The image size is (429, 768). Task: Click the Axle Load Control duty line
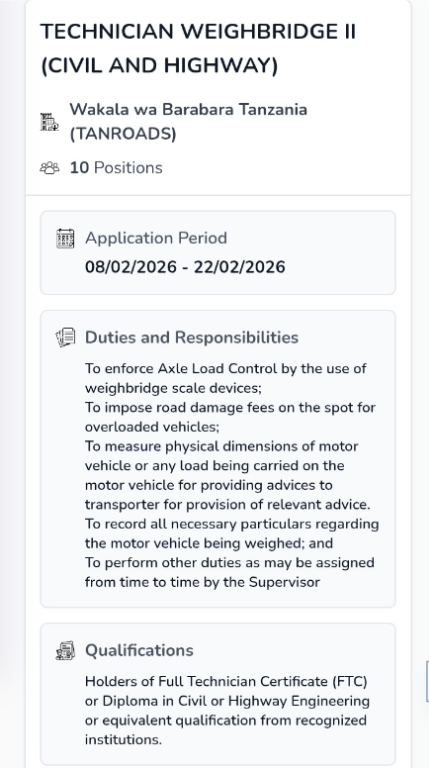[x=226, y=378]
